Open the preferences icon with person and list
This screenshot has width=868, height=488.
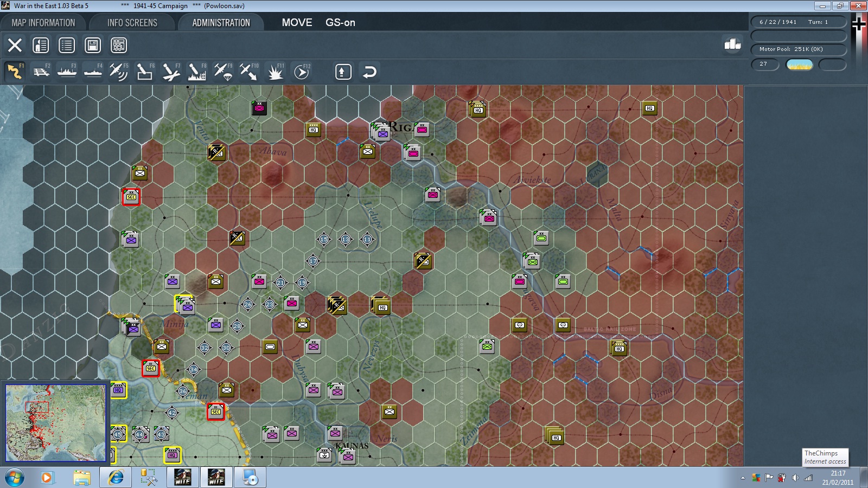[41, 45]
